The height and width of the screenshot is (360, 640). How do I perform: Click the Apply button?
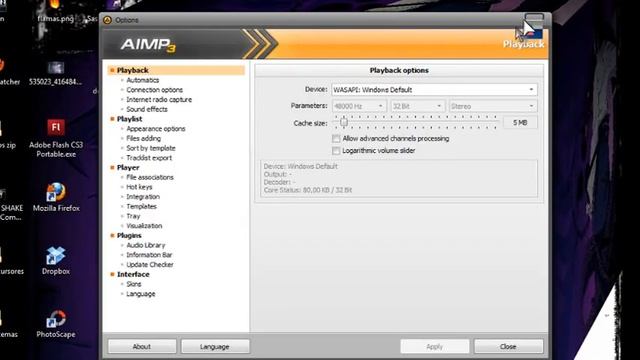coord(434,347)
